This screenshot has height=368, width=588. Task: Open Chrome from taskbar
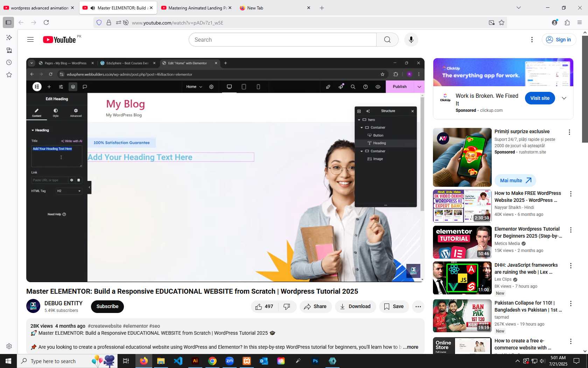coord(212,361)
